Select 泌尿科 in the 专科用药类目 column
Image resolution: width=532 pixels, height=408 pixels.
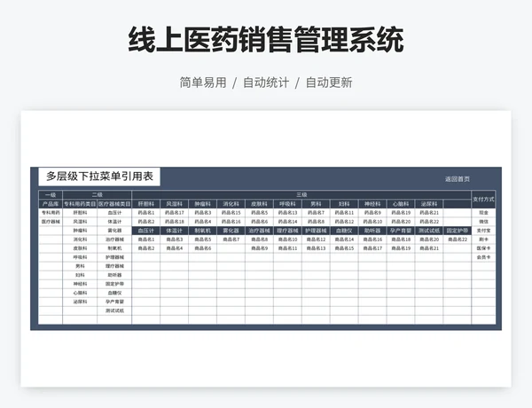pyautogui.click(x=80, y=302)
